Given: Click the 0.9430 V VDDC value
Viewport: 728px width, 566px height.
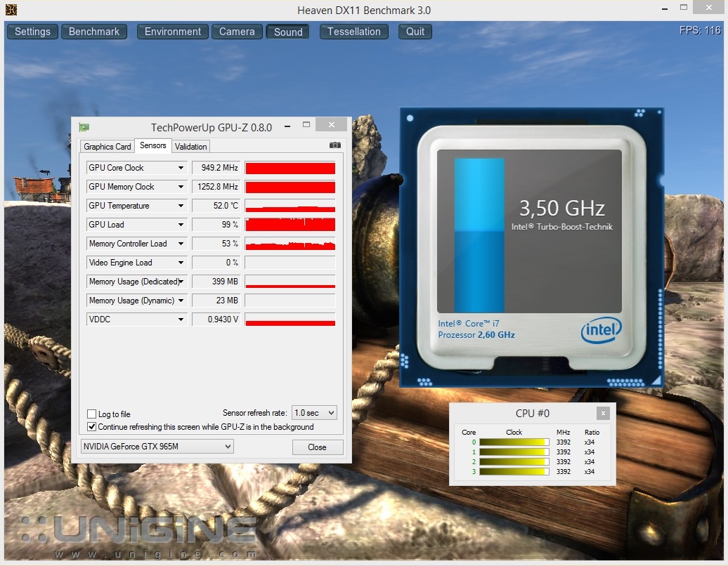Looking at the screenshot, I should pyautogui.click(x=216, y=320).
